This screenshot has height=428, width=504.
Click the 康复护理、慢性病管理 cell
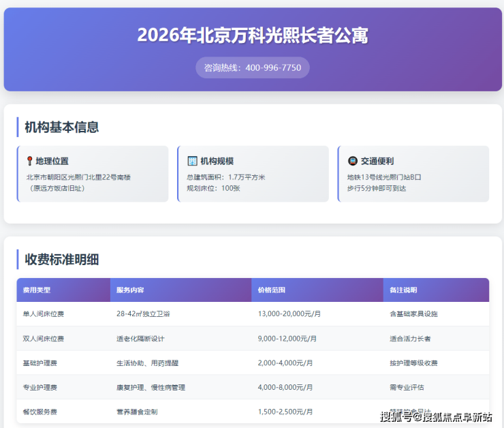click(x=151, y=387)
